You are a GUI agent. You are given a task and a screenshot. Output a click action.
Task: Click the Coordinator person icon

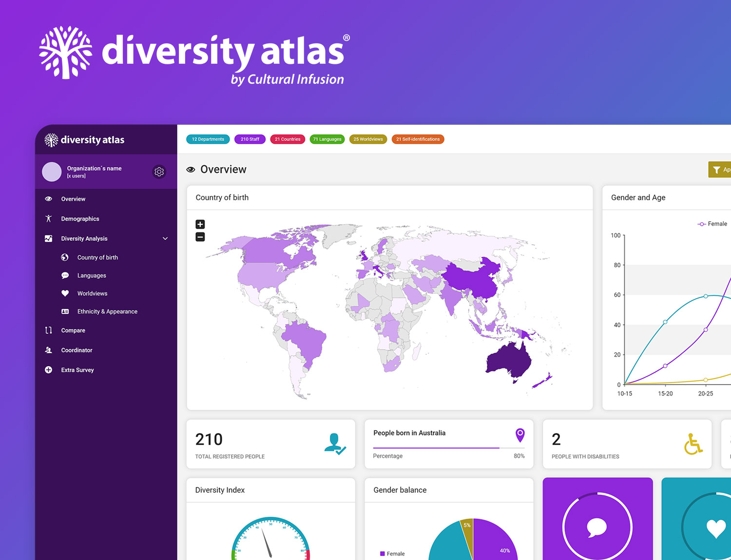(x=48, y=350)
